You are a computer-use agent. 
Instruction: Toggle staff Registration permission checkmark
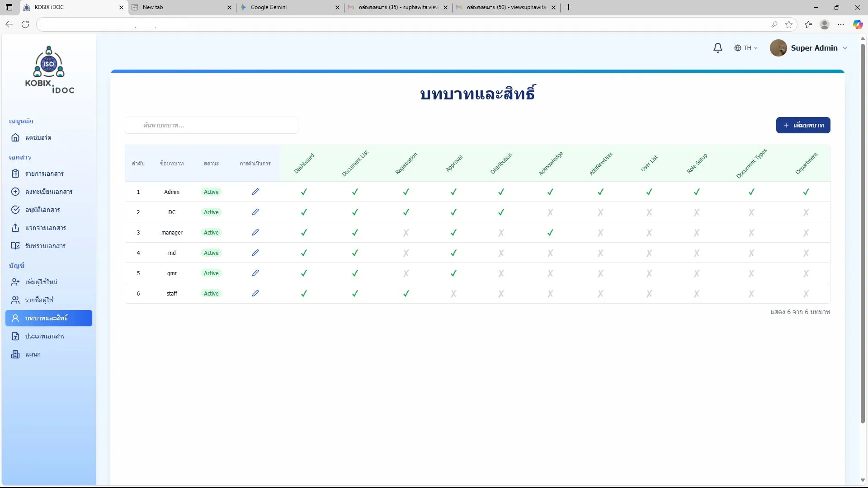pos(406,294)
